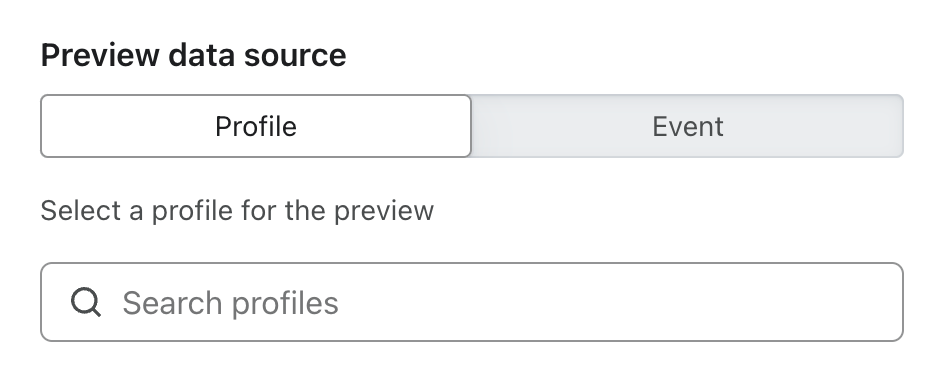940x366 pixels.
Task: Open the profile search box
Action: click(x=472, y=302)
